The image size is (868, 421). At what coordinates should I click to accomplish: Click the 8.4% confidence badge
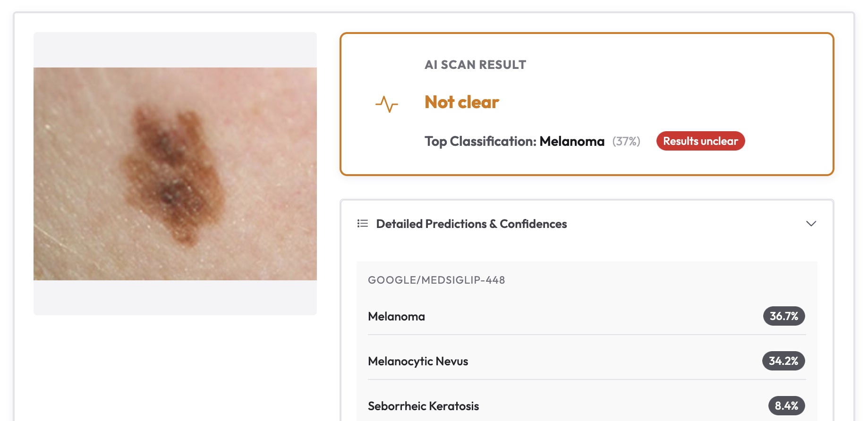click(x=786, y=406)
